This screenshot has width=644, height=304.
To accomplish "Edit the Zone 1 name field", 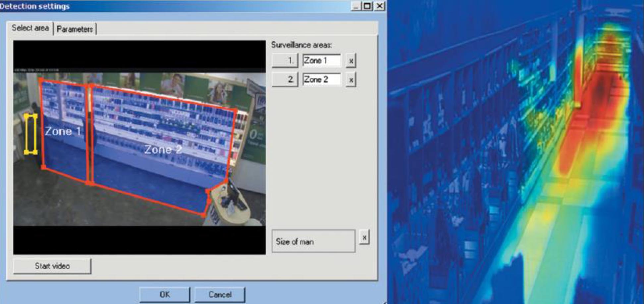I will (321, 61).
